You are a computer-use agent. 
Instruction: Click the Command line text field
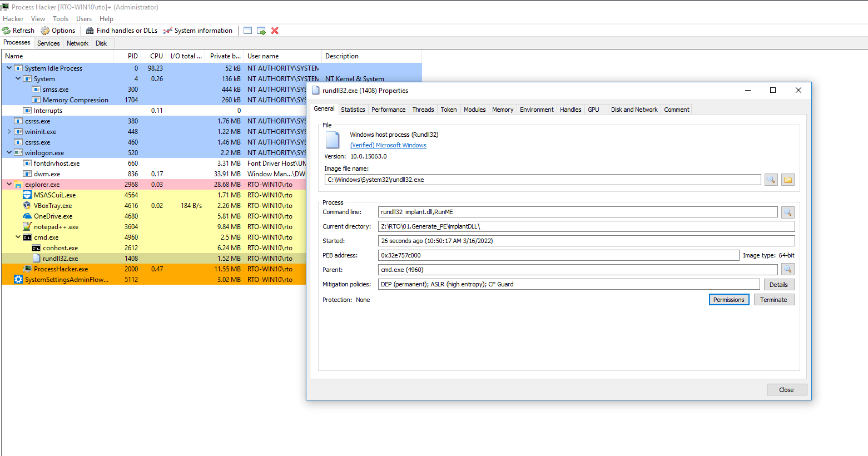pyautogui.click(x=578, y=212)
